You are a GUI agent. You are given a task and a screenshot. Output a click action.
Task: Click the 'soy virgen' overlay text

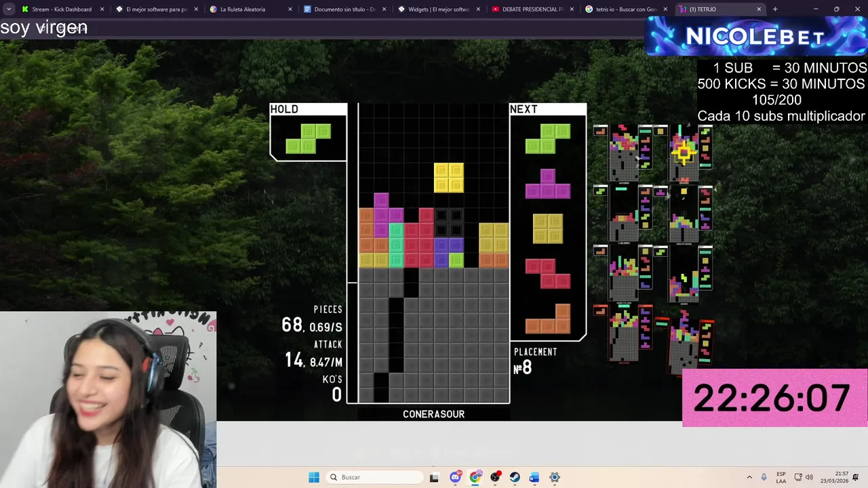click(44, 28)
